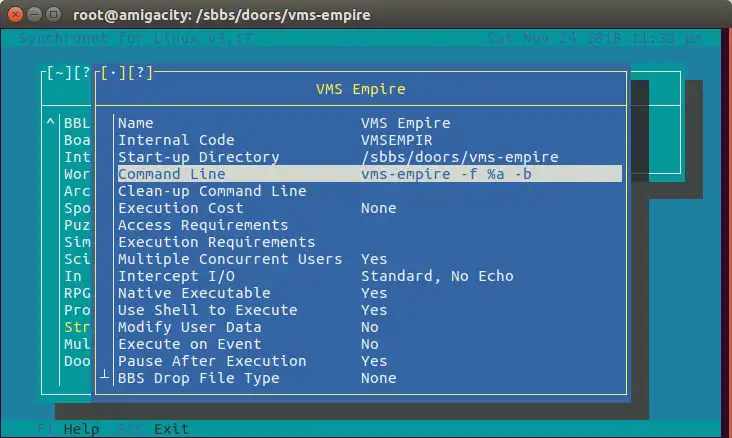The height and width of the screenshot is (438, 732).
Task: Click the [·] close control on VMS Empire dialog
Action: (x=113, y=72)
